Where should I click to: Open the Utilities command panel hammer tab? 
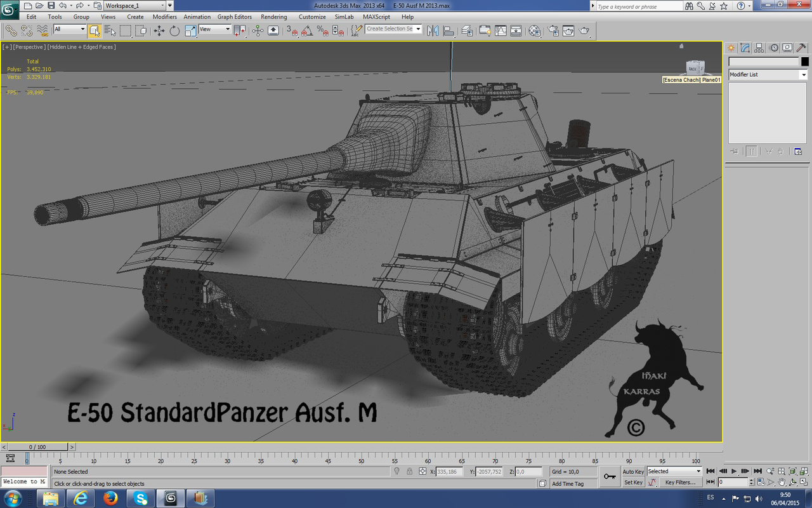[x=802, y=47]
